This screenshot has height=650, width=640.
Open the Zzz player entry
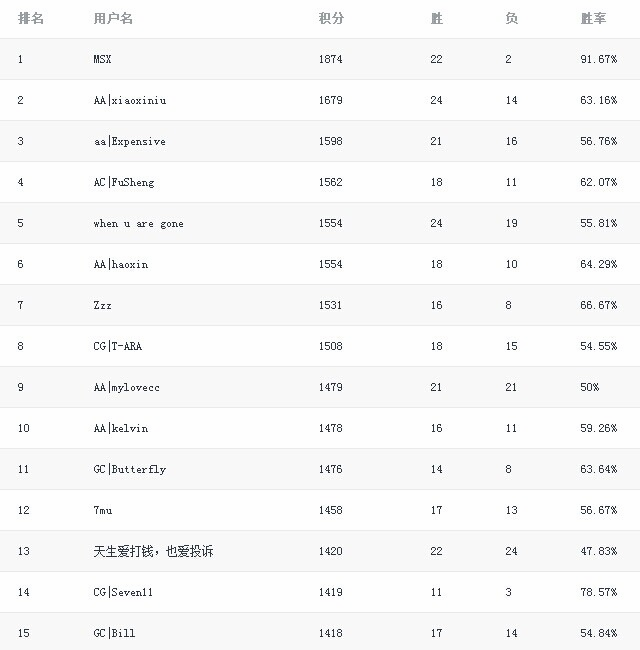pyautogui.click(x=102, y=306)
